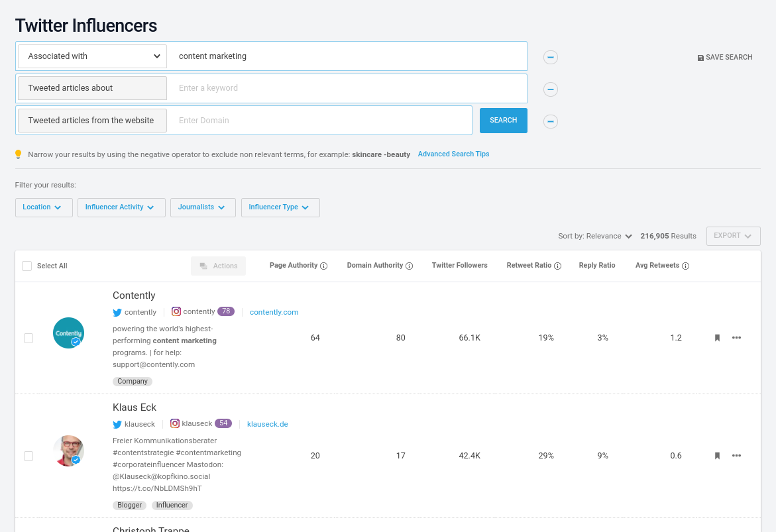Click the Domain Authority info icon
This screenshot has height=532, width=776.
click(410, 266)
